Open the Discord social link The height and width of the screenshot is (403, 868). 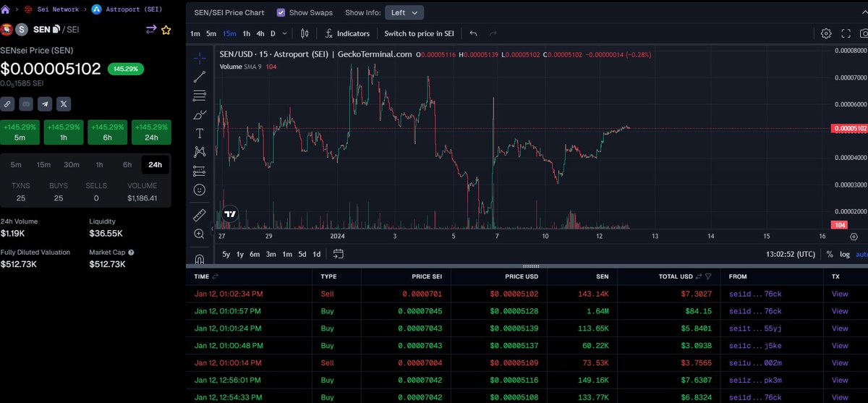tap(26, 104)
